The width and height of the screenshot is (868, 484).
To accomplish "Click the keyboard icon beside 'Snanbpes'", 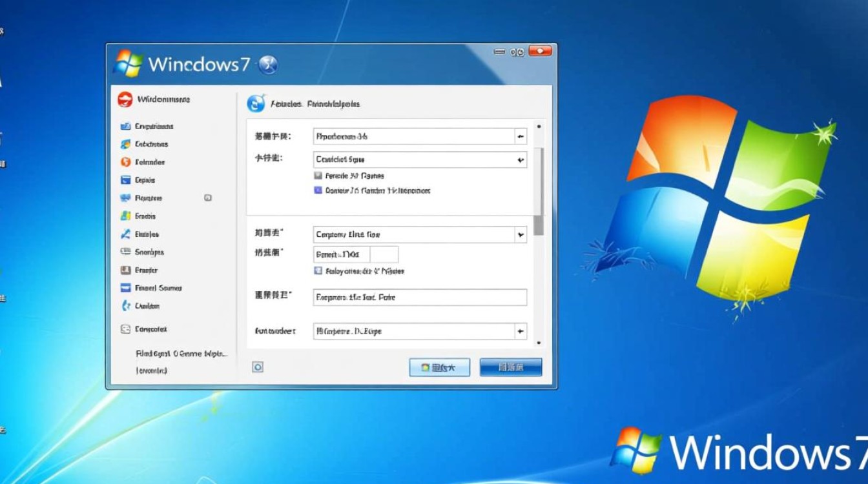I will 125,252.
